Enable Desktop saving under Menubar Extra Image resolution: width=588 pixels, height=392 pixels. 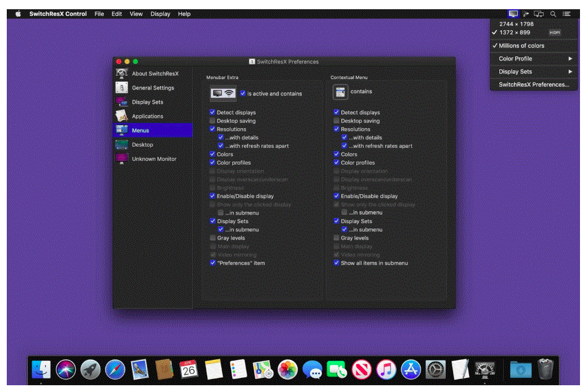pos(212,121)
